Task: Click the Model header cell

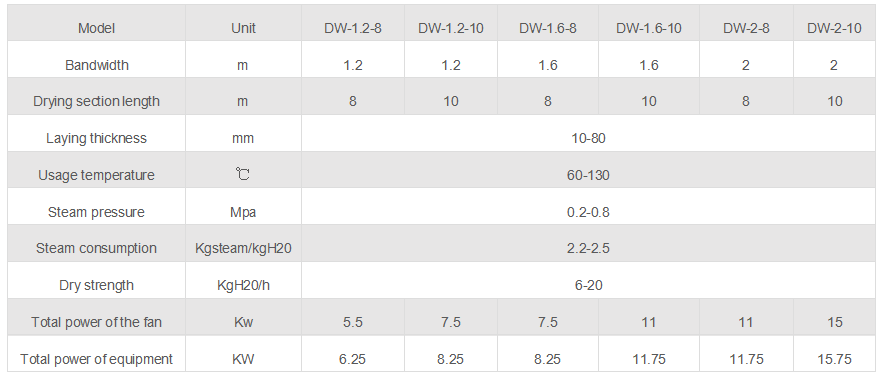Action: click(x=96, y=29)
